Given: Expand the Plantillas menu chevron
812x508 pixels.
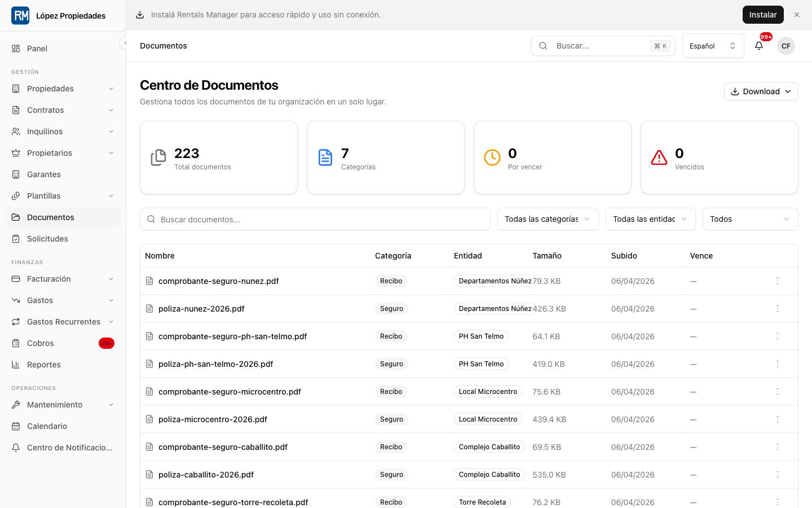Looking at the screenshot, I should 111,196.
